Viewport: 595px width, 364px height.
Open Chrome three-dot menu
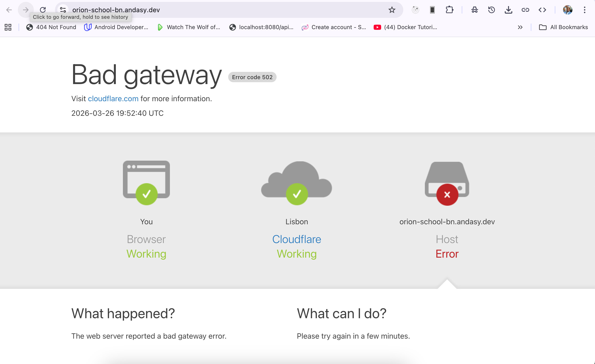click(x=584, y=10)
